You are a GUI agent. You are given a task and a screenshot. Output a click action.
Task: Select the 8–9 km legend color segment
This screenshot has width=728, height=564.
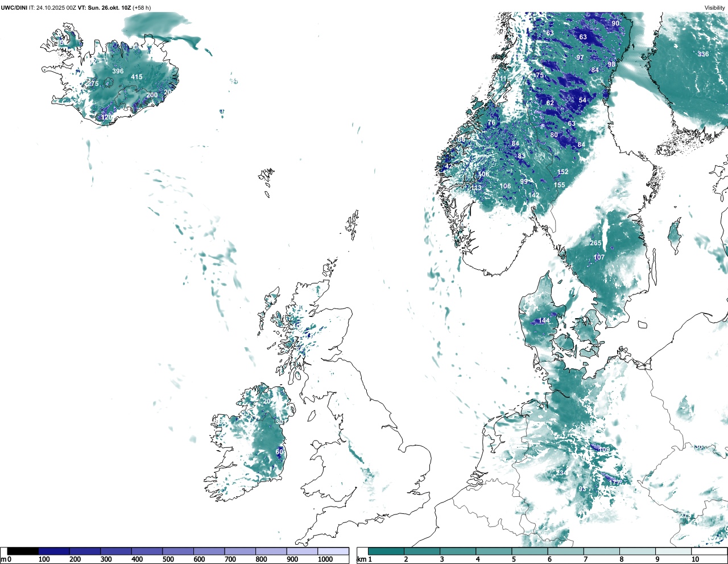pyautogui.click(x=637, y=551)
